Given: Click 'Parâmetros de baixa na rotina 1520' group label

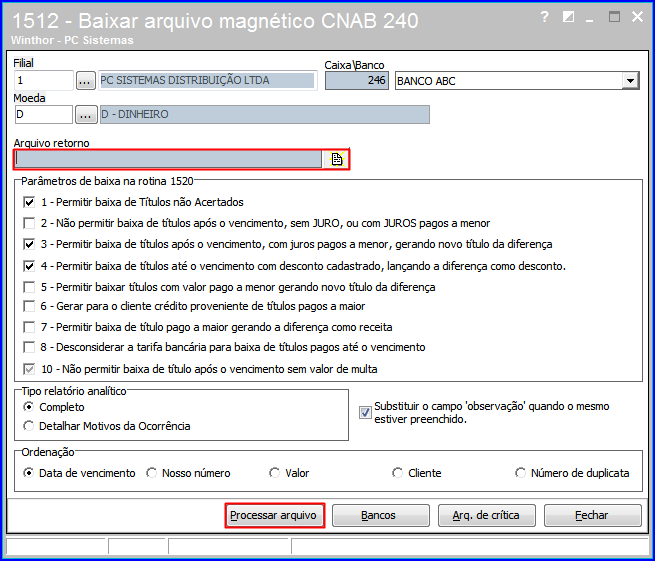Looking at the screenshot, I should pyautogui.click(x=107, y=181).
